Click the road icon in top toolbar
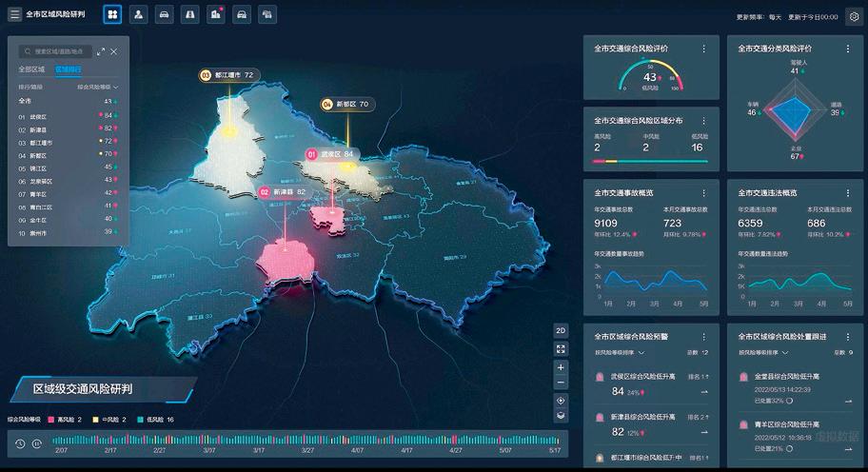Viewport: 868px width, 472px height. pos(190,15)
